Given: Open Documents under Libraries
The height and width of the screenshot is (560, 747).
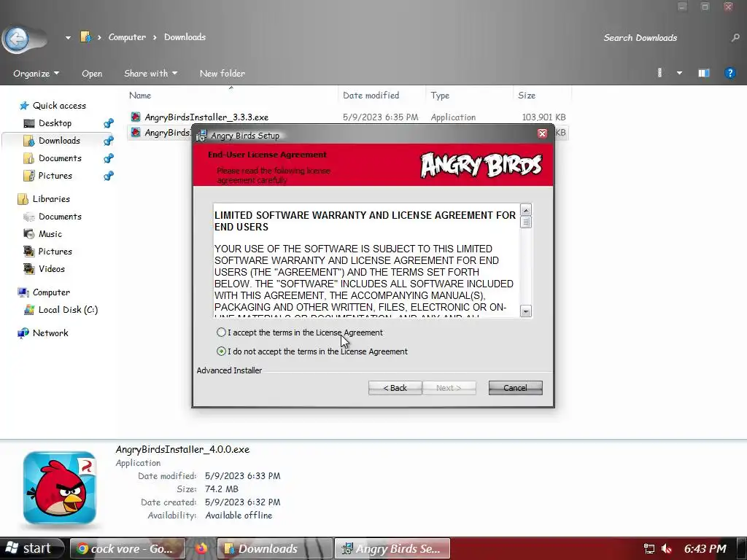Looking at the screenshot, I should pyautogui.click(x=60, y=217).
